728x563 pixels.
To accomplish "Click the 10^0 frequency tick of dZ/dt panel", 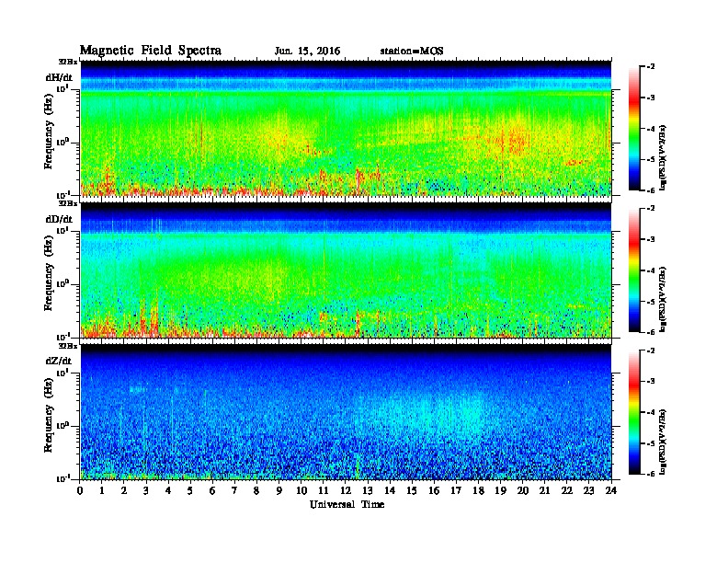I will click(63, 426).
